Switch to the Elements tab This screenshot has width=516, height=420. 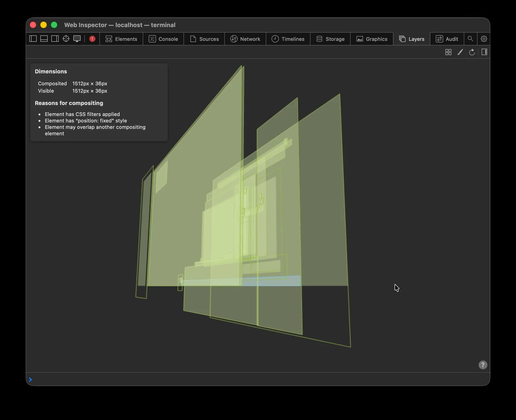[121, 39]
